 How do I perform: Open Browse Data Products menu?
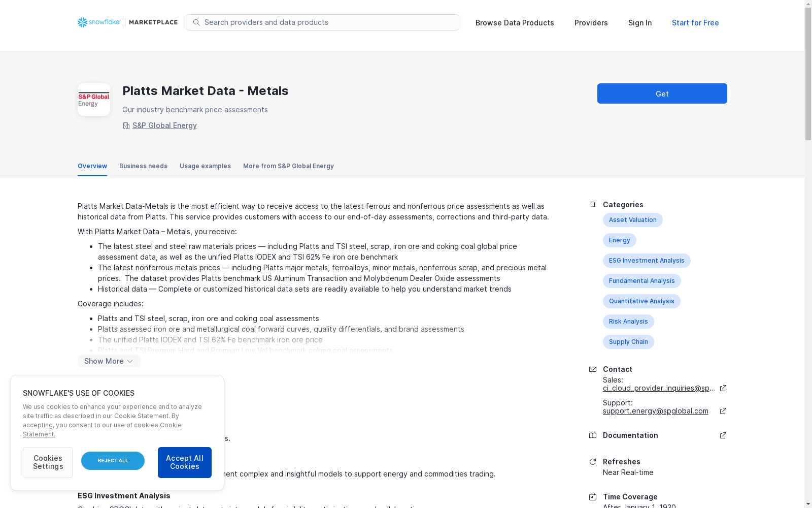click(x=515, y=23)
